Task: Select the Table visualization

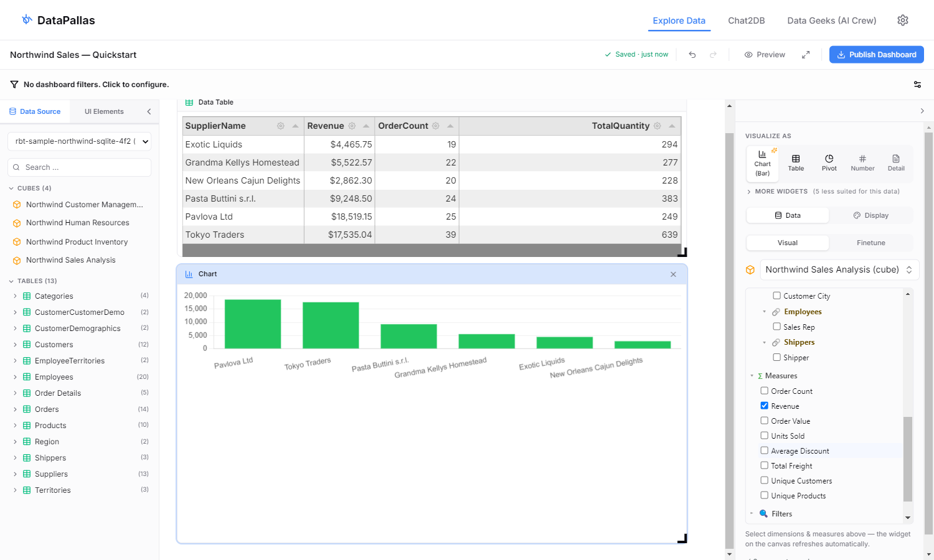Action: click(x=796, y=164)
